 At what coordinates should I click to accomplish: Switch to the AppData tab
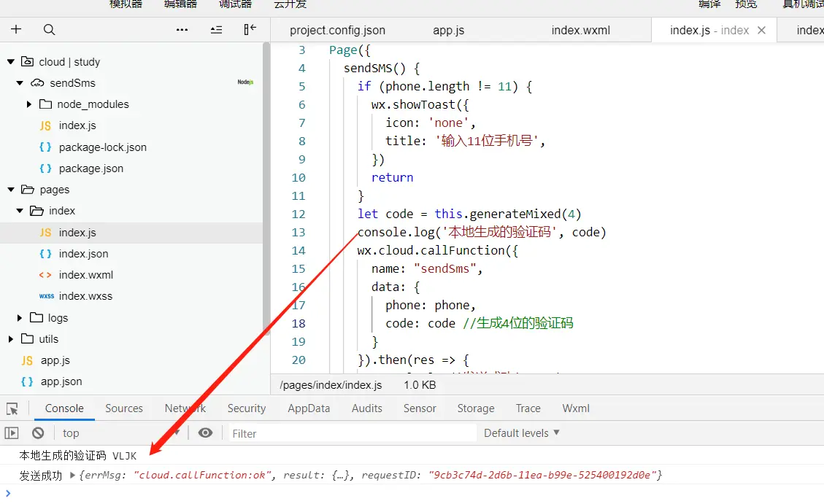[x=309, y=408]
